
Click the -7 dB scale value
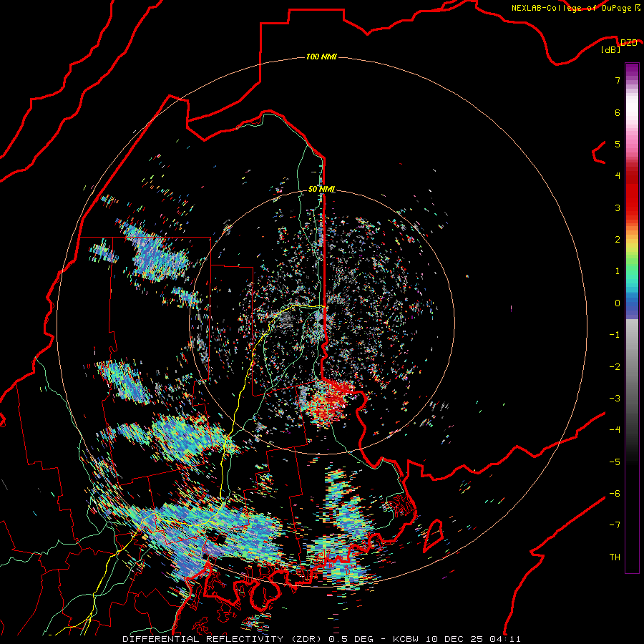615,525
